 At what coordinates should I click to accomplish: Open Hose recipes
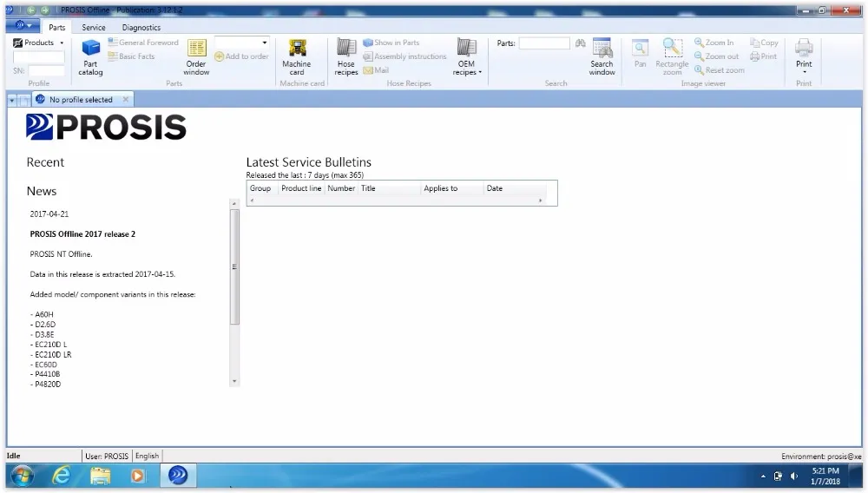(x=346, y=57)
